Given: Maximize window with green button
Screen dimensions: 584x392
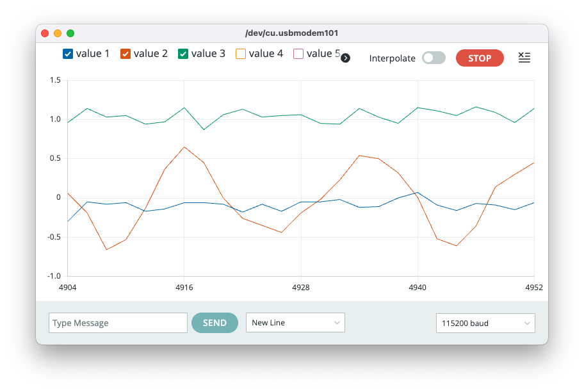Looking at the screenshot, I should pyautogui.click(x=70, y=33).
